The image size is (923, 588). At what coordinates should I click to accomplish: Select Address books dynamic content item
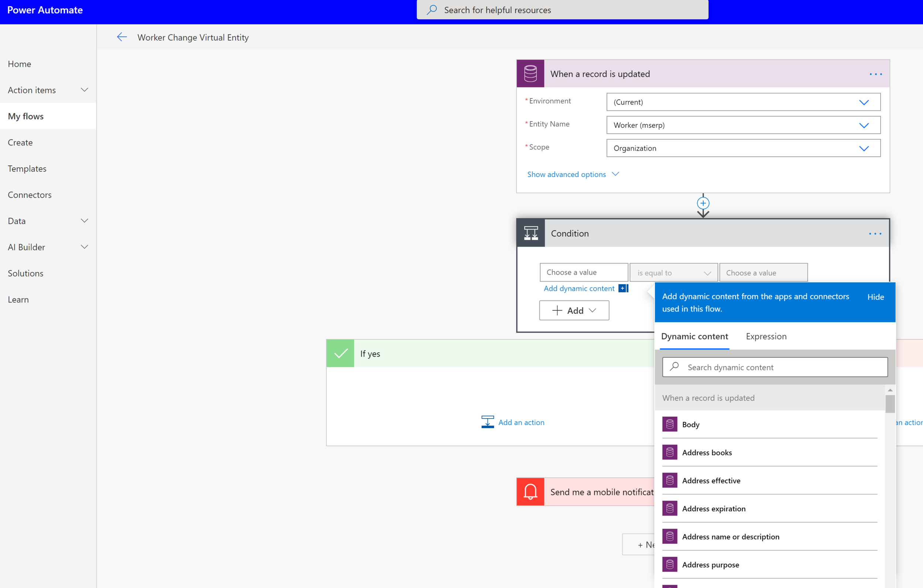coord(770,452)
